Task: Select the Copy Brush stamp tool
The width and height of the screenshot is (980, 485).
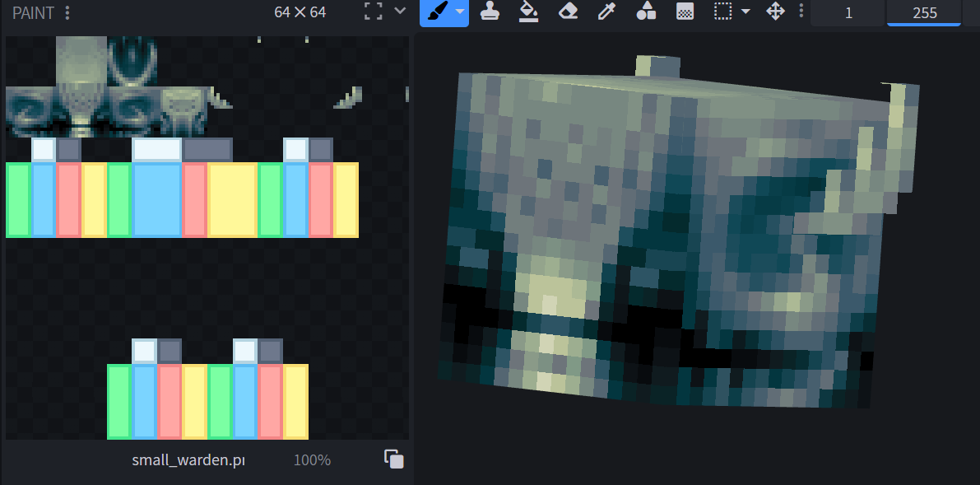Action: click(490, 12)
